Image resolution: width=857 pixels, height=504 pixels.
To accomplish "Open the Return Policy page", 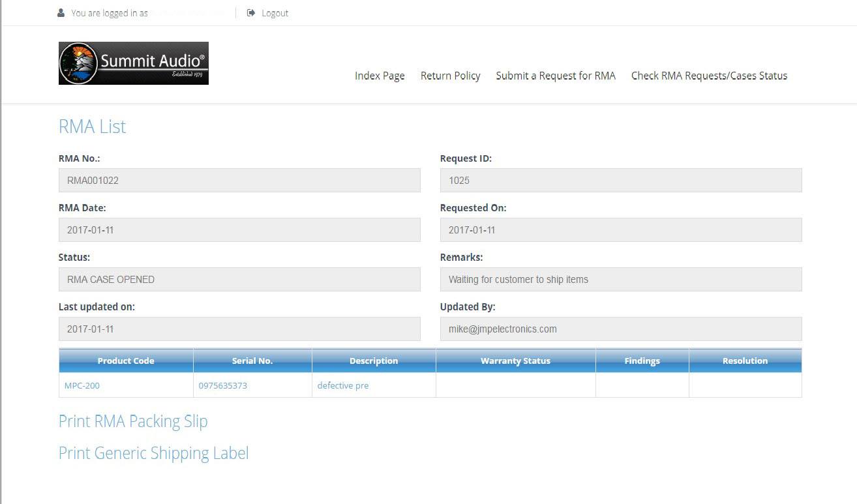I will pos(450,76).
